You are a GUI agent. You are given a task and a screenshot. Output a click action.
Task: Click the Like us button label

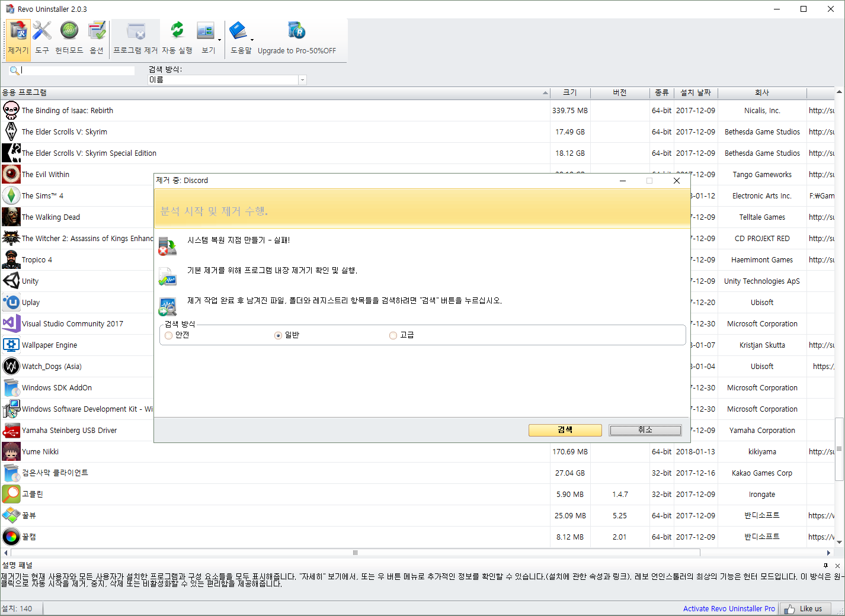click(x=811, y=609)
